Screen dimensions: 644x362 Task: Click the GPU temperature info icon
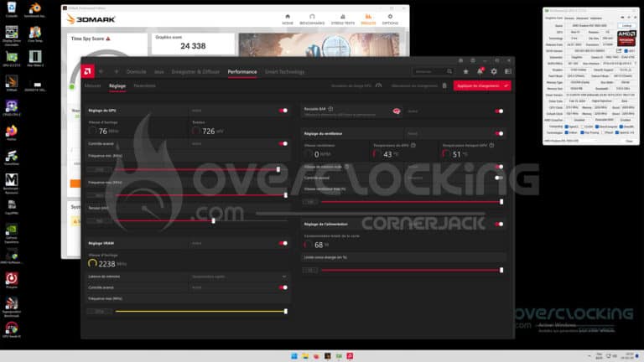click(x=413, y=145)
